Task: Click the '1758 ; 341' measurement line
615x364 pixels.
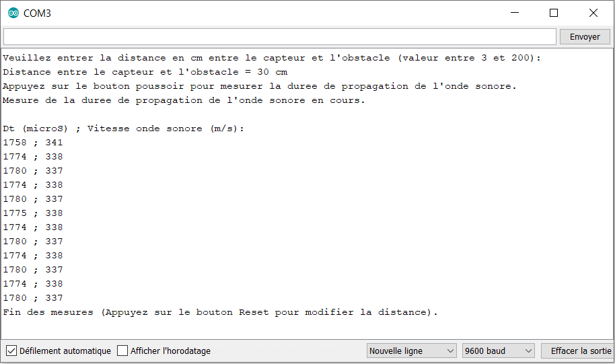Action: click(x=33, y=143)
